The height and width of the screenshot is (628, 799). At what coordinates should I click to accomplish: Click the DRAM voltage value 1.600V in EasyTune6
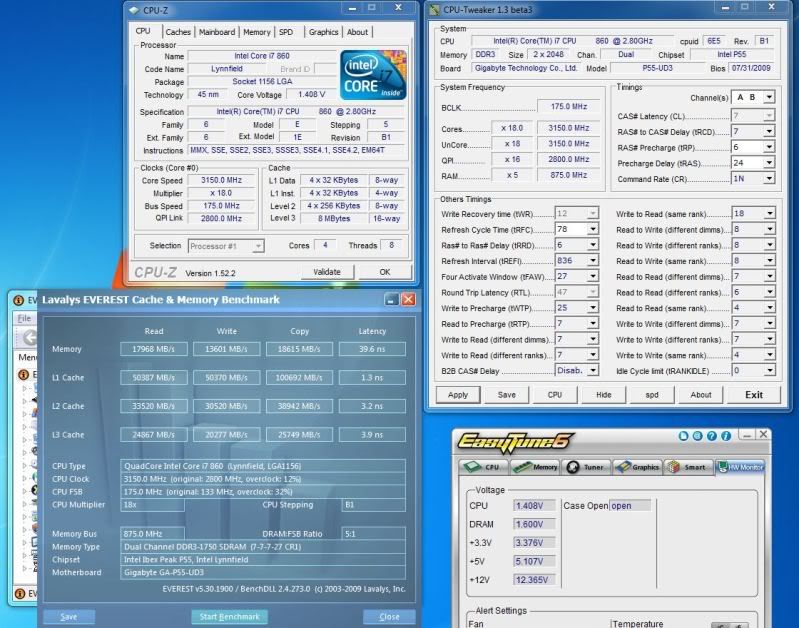(534, 524)
